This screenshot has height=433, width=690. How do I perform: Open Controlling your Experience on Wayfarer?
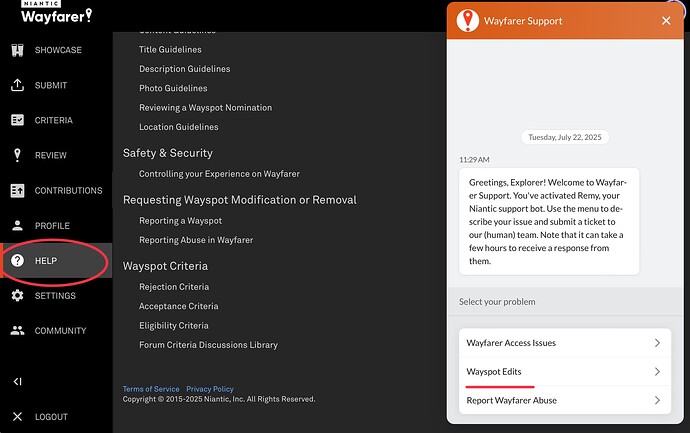point(220,174)
